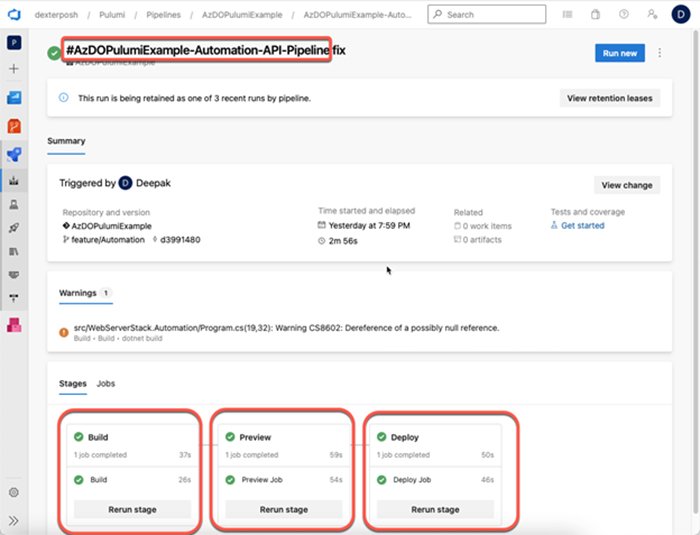700x535 pixels.
Task: Open more actions menu beside Run new
Action: [x=659, y=53]
